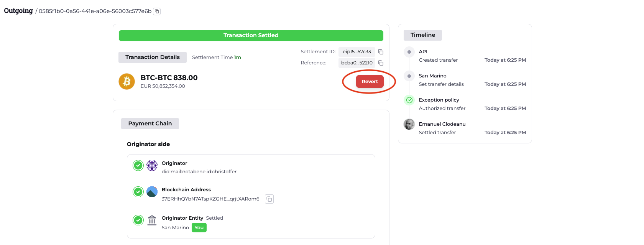Click the green check beside Blockchain Address
The image size is (644, 245).
point(138,192)
